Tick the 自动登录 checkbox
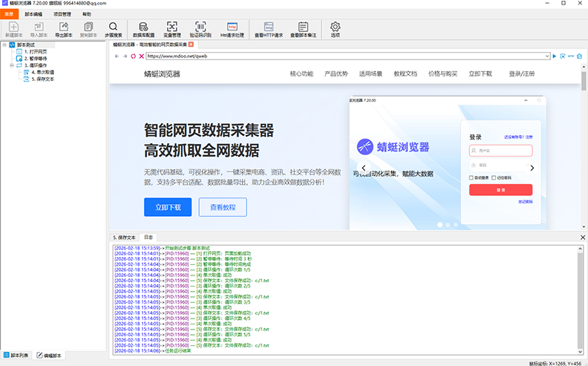The width and height of the screenshot is (588, 366). (x=472, y=177)
